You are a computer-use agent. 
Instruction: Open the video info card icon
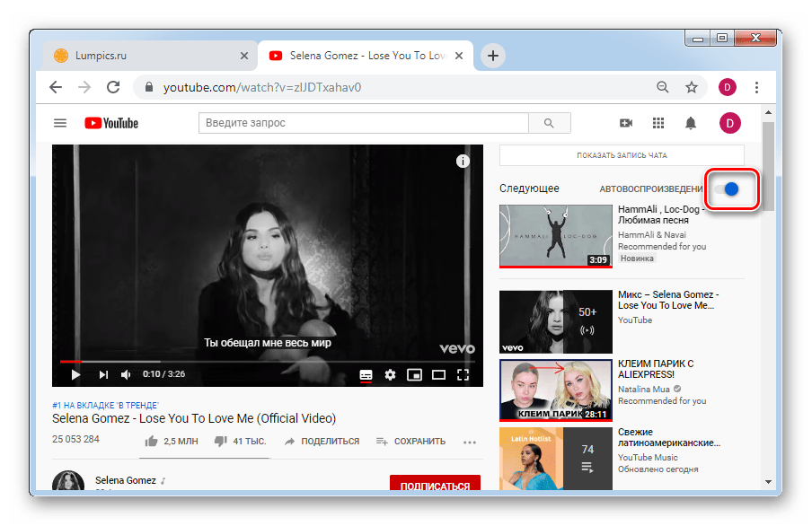[x=463, y=162]
